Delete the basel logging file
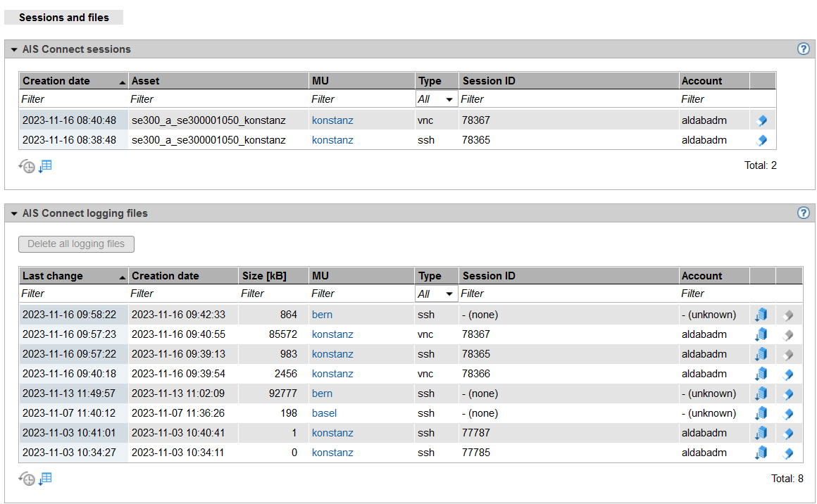Viewport: 817px width, 504px height. (788, 413)
